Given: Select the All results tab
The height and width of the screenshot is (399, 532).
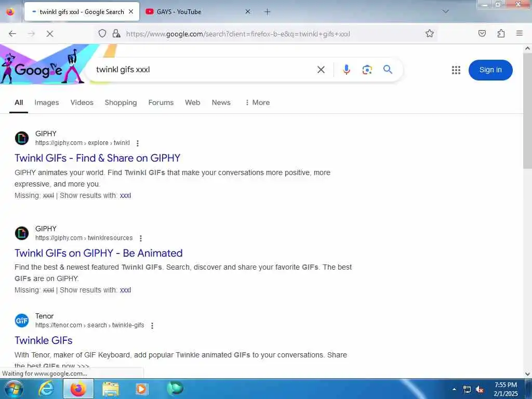Looking at the screenshot, I should point(19,102).
